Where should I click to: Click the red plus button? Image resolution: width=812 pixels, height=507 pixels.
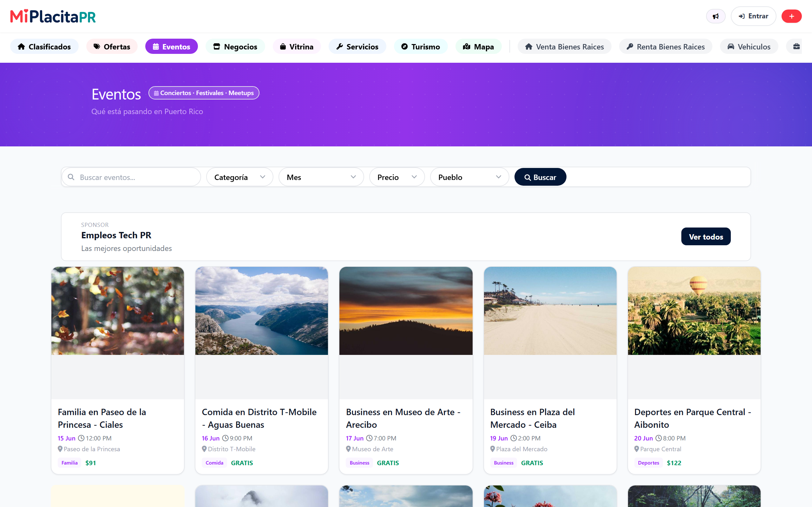click(791, 16)
